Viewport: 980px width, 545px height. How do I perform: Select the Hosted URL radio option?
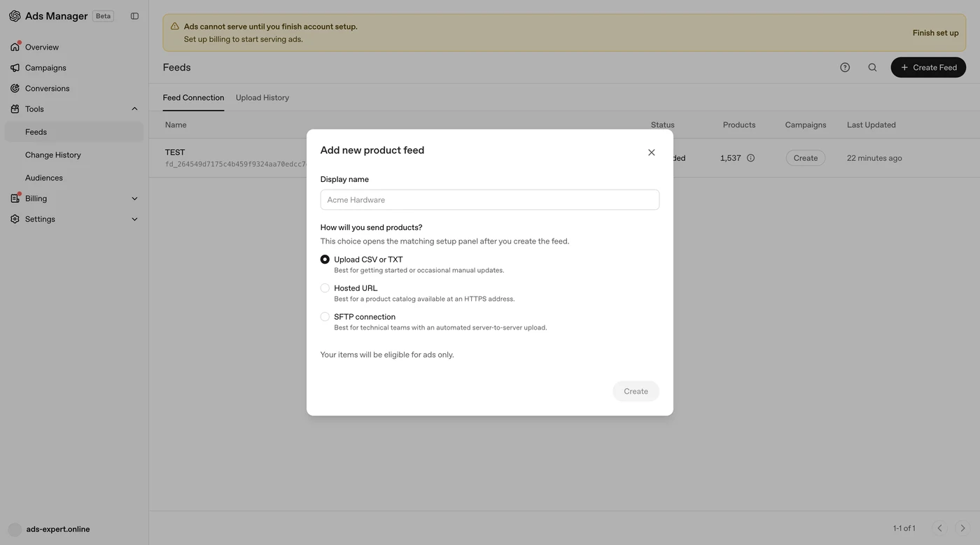pos(325,288)
